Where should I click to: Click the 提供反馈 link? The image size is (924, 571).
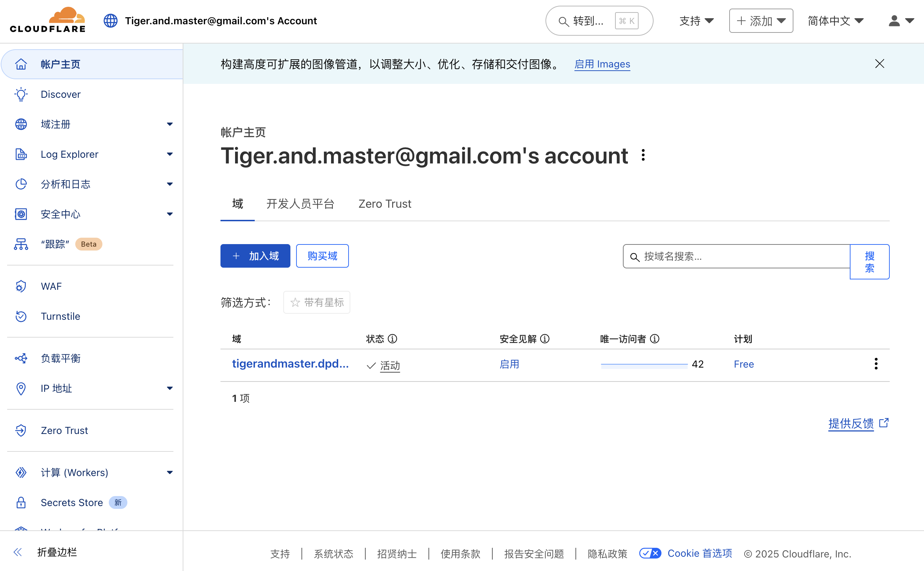(x=851, y=423)
